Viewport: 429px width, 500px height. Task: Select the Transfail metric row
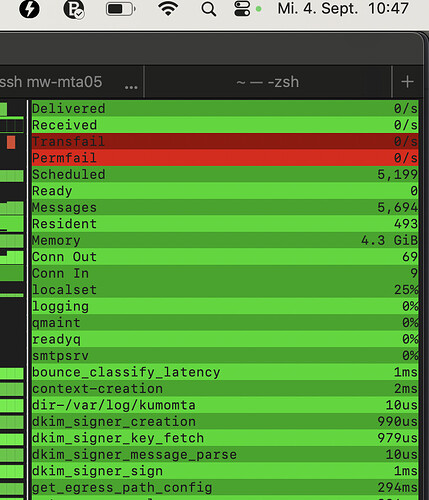[225, 141]
